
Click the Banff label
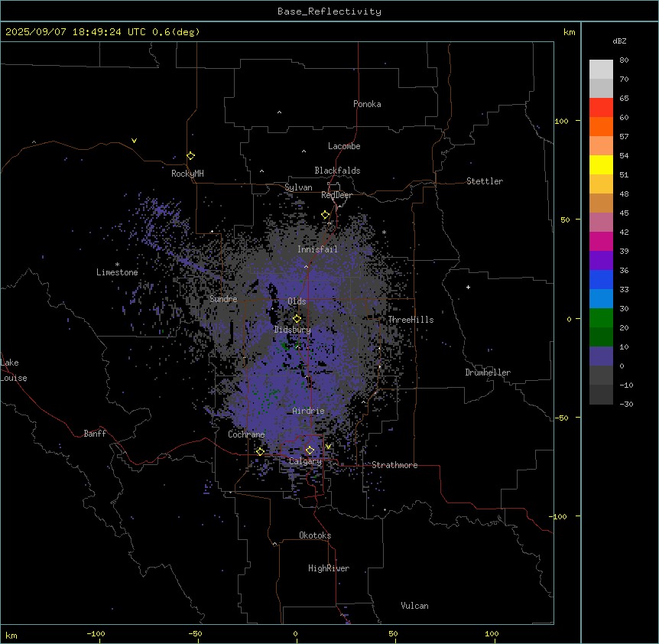pyautogui.click(x=95, y=434)
